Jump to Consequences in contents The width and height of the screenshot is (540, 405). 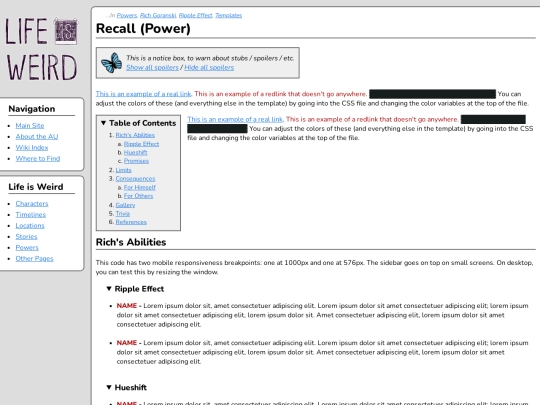click(135, 179)
